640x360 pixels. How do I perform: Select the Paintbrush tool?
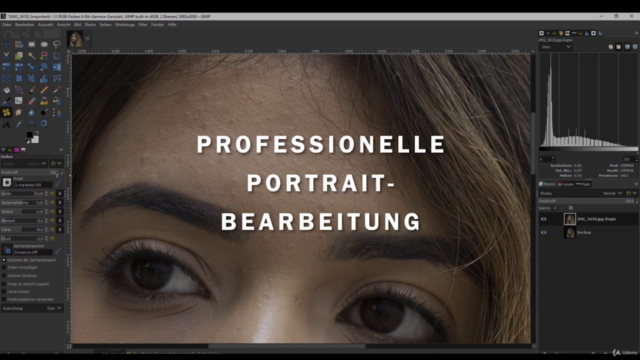[x=31, y=89]
